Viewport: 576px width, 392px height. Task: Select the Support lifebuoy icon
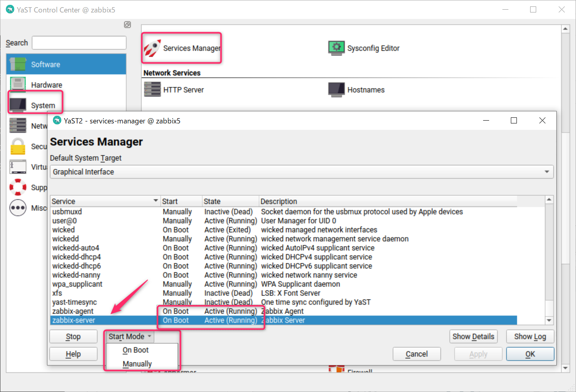pyautogui.click(x=18, y=187)
